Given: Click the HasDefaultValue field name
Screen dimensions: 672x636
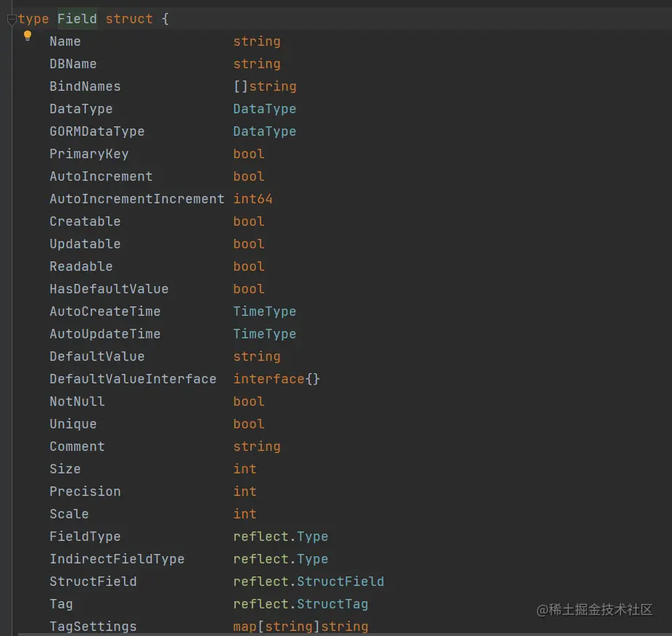Looking at the screenshot, I should [110, 289].
